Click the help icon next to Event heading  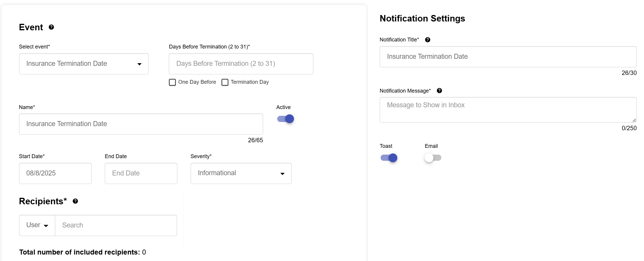[x=51, y=27]
